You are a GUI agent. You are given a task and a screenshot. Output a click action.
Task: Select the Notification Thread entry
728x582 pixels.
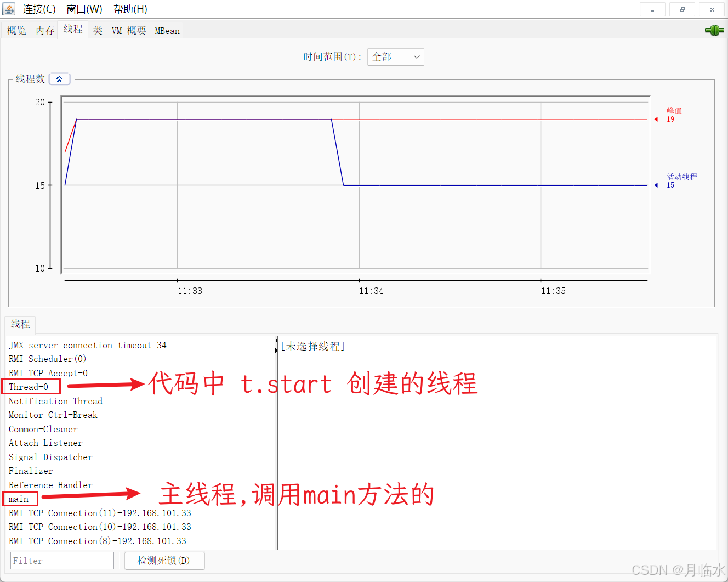pyautogui.click(x=55, y=401)
